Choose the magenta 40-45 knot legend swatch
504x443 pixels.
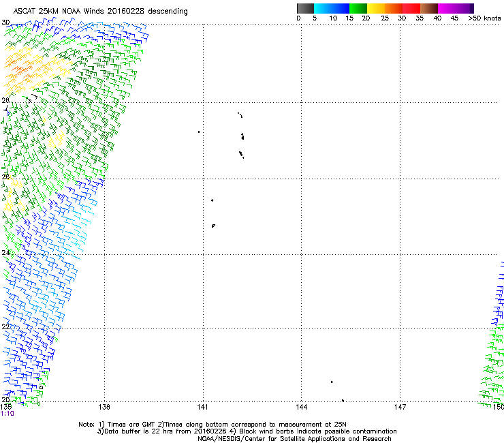click(x=447, y=8)
